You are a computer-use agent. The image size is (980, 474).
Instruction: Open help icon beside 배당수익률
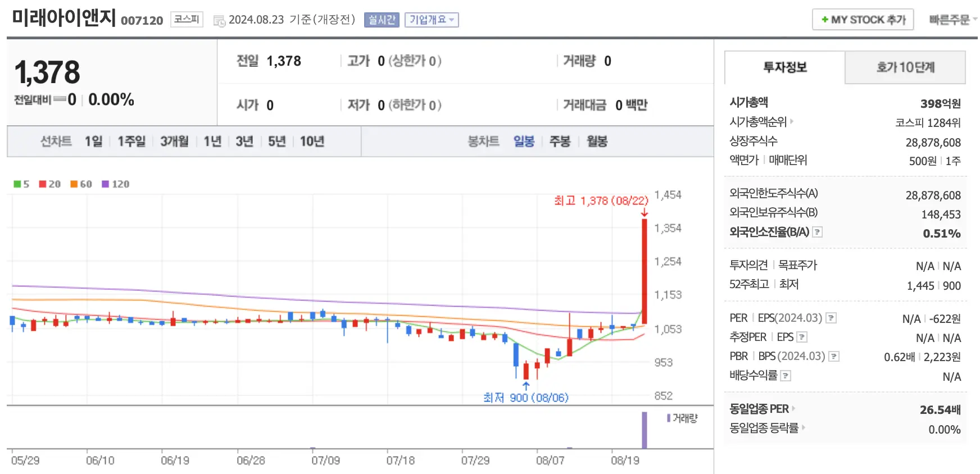tap(786, 376)
